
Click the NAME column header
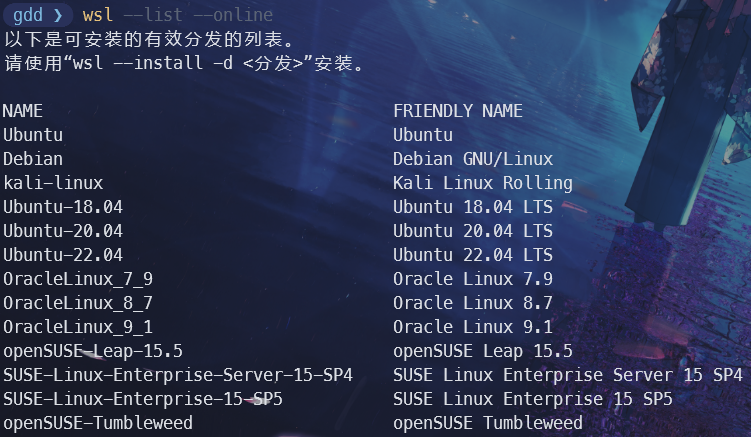pos(23,111)
